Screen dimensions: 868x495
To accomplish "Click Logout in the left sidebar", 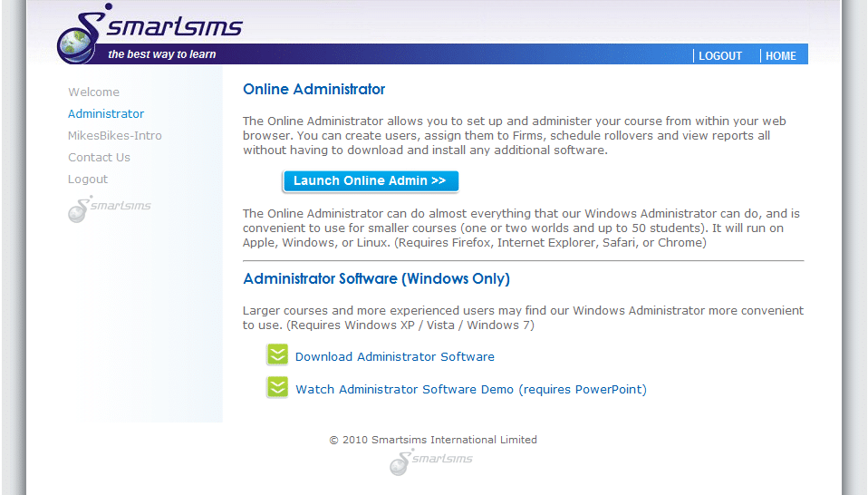I will click(x=88, y=180).
